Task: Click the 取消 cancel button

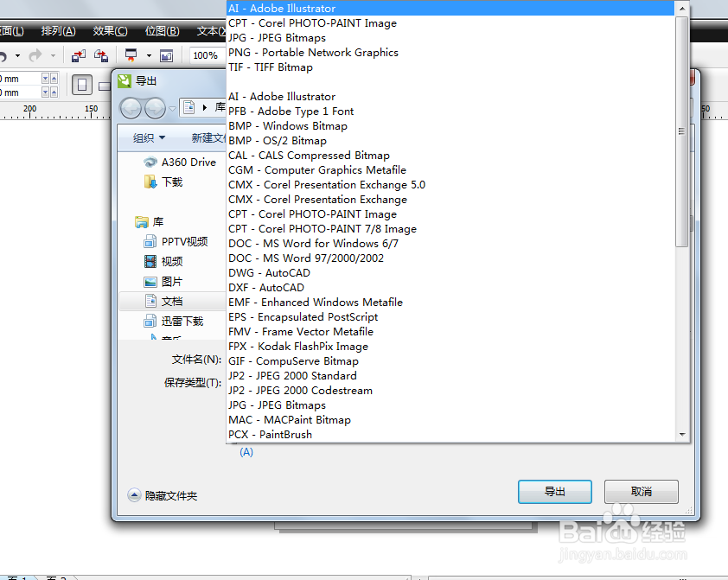Action: [642, 492]
